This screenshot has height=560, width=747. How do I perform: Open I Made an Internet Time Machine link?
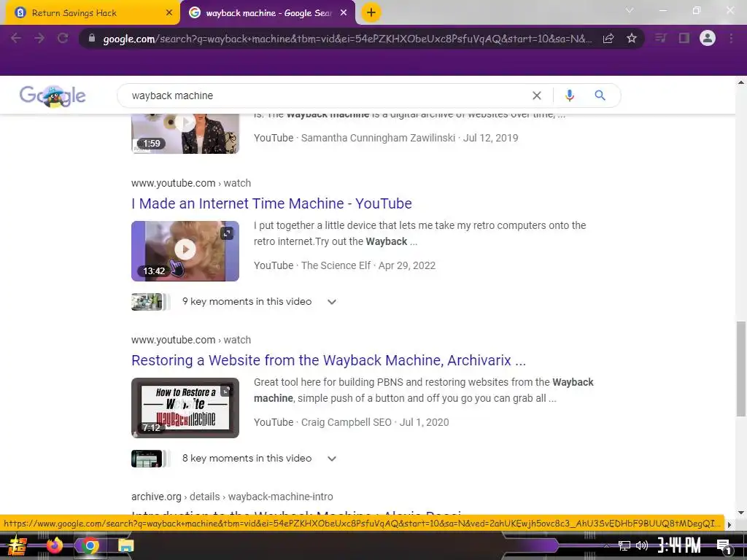tap(271, 203)
